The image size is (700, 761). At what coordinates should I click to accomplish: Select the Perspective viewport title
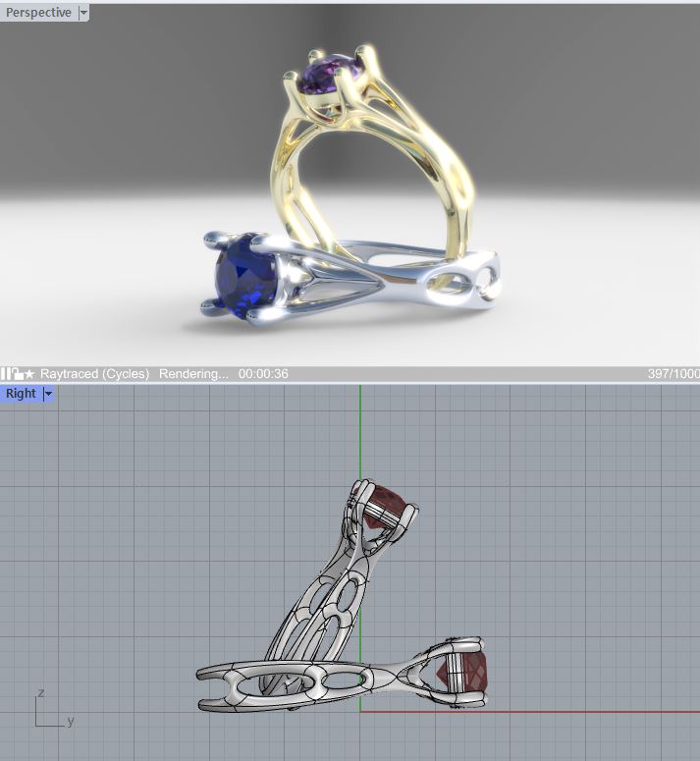[x=38, y=13]
